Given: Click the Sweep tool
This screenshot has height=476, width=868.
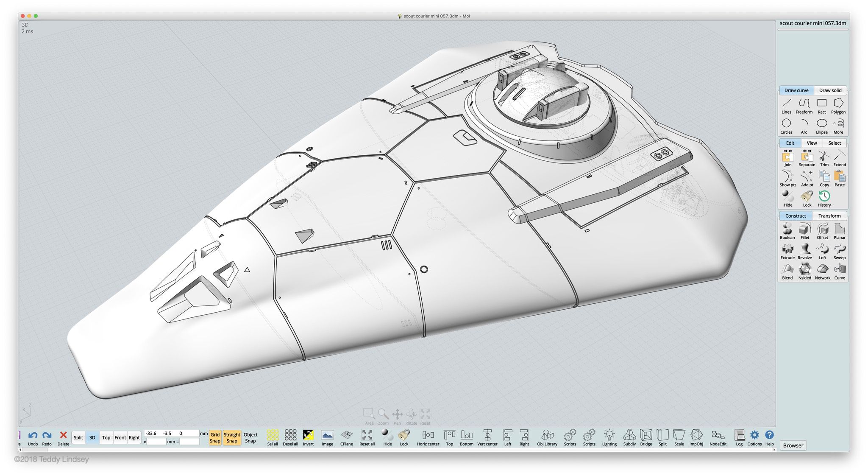Looking at the screenshot, I should [x=840, y=252].
